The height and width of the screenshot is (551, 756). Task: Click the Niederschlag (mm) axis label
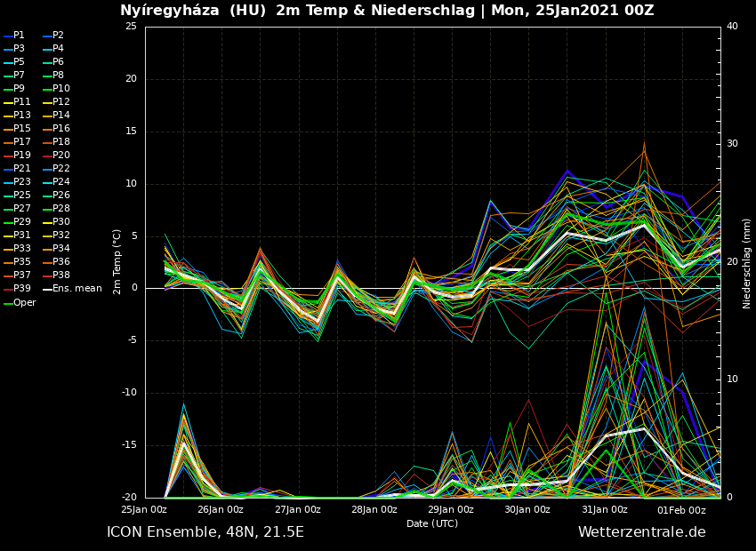[x=747, y=263]
